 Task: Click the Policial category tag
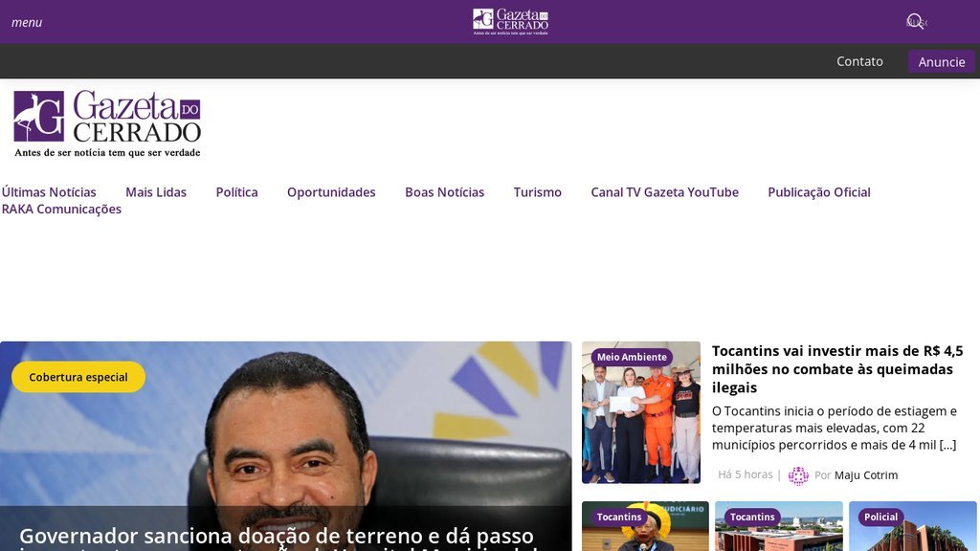[x=880, y=517]
